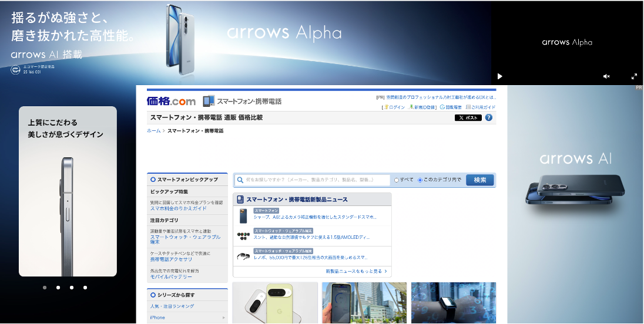Open the ログイン link

[x=395, y=107]
